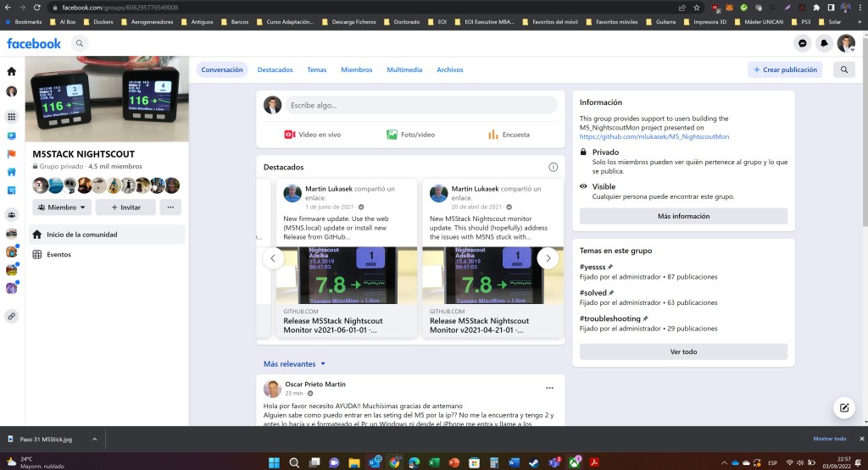This screenshot has width=868, height=470.
Task: Open the Más relevantes sort dropdown
Action: pos(294,364)
